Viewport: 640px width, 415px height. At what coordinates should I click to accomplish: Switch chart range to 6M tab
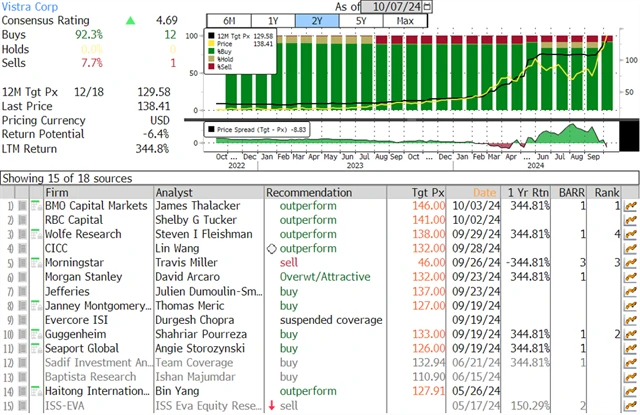click(x=229, y=21)
